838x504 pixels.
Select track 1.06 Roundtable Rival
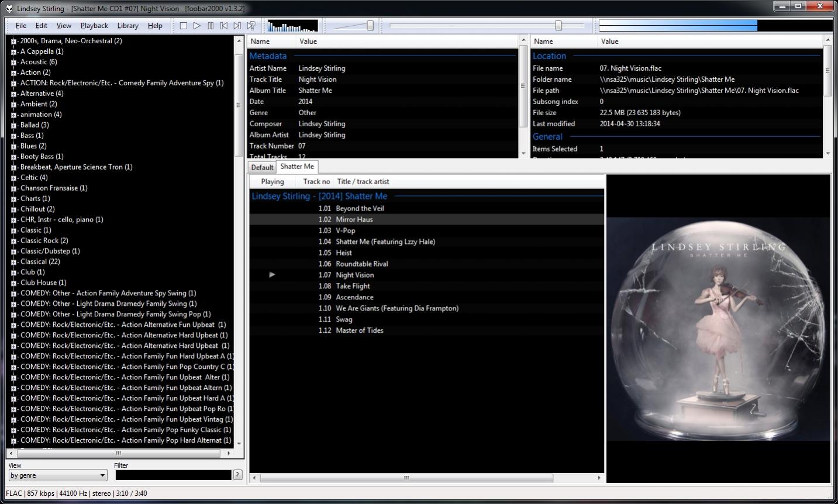click(426, 264)
